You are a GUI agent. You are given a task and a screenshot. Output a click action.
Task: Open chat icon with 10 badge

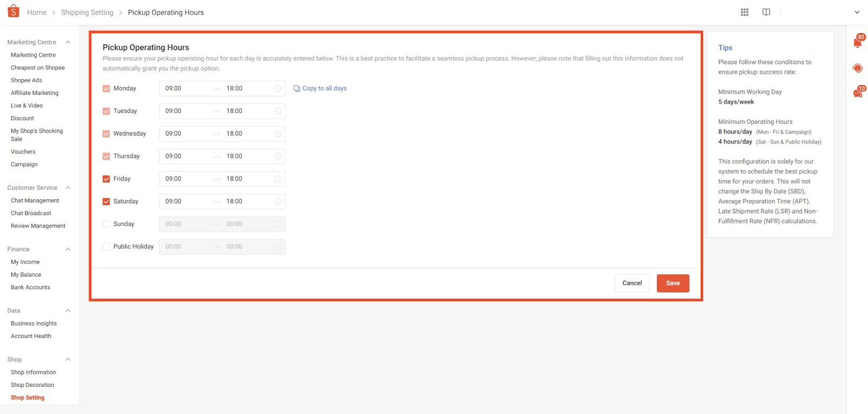857,93
